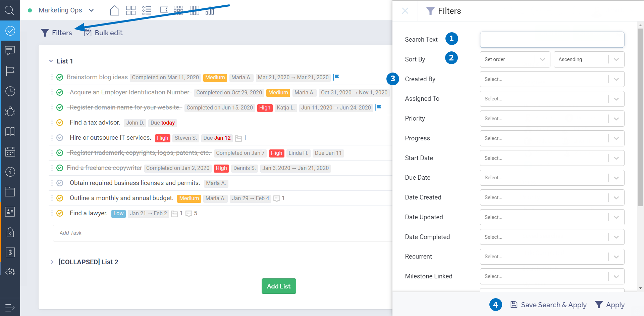Switch to the chart view icon
The height and width of the screenshot is (316, 644).
(x=210, y=10)
